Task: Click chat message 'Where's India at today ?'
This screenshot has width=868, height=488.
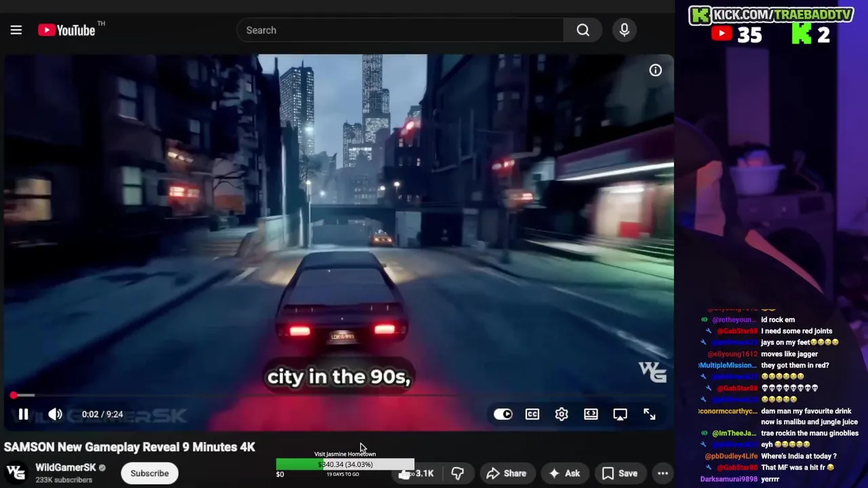Action: (799, 456)
